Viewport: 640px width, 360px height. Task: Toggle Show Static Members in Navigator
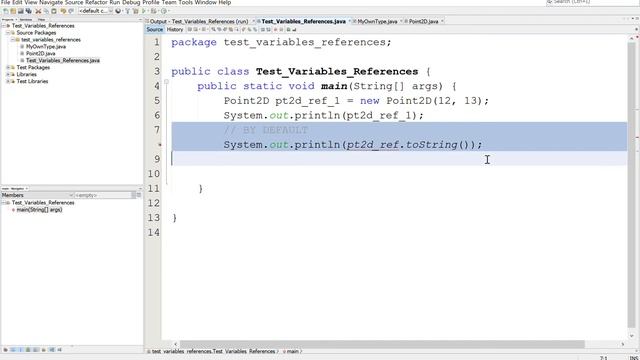[x=20, y=350]
